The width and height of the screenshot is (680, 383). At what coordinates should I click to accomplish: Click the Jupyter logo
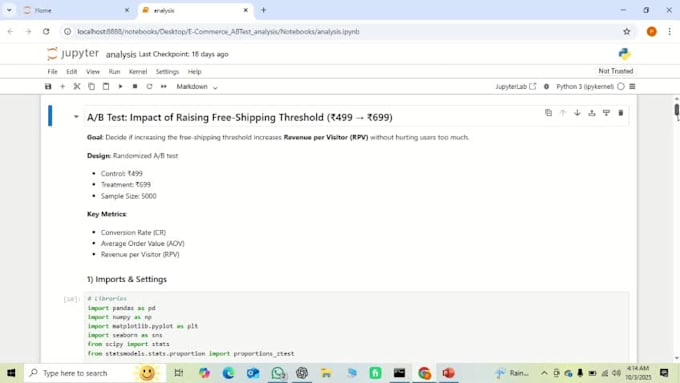pyautogui.click(x=73, y=53)
